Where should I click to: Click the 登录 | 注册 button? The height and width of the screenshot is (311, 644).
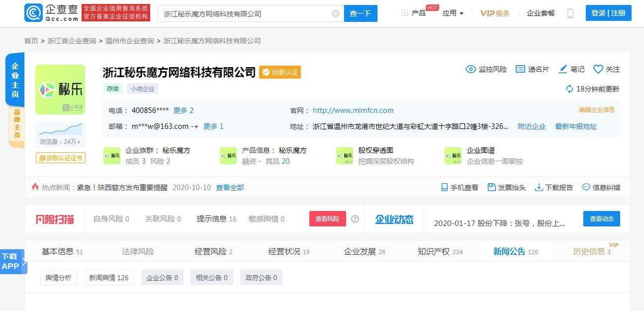click(x=608, y=13)
